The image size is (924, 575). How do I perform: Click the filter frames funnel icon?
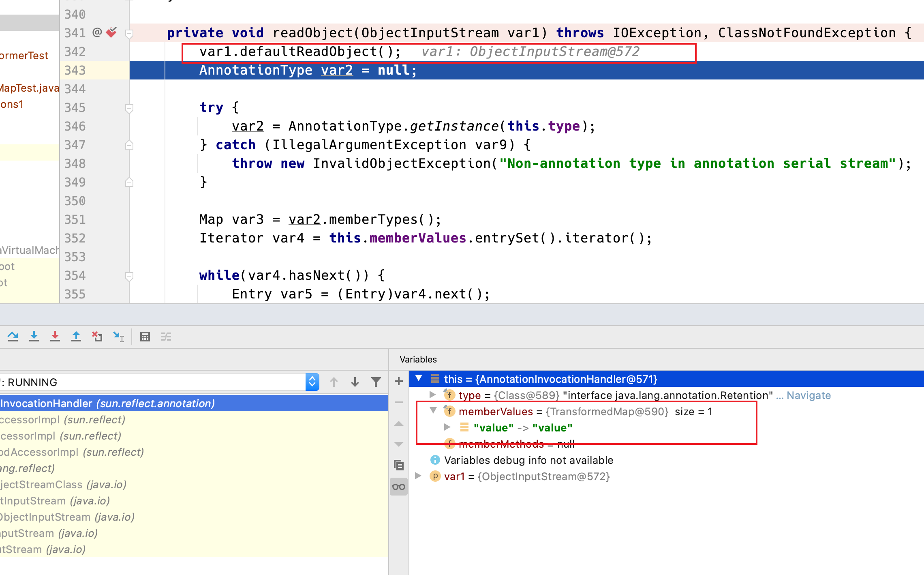tap(376, 382)
